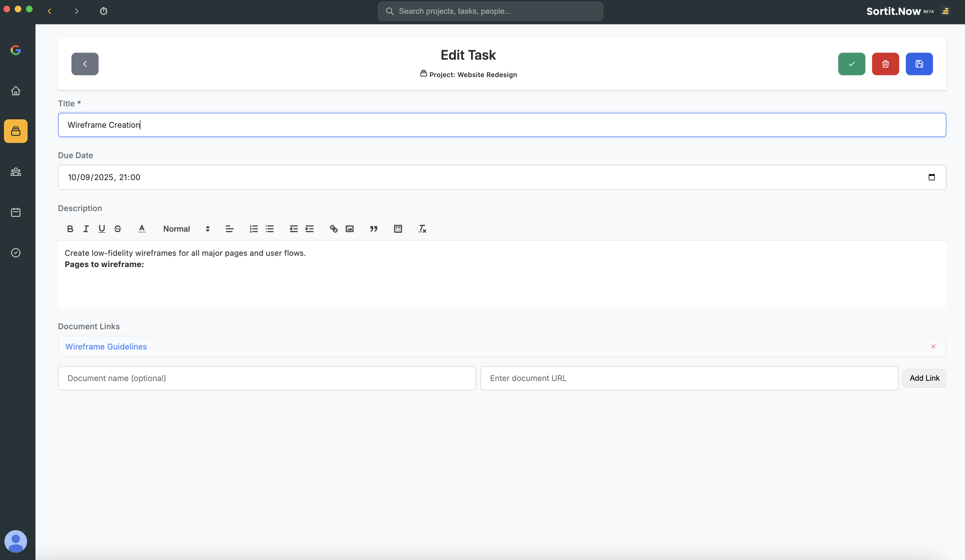Click the Add Link button
The width and height of the screenshot is (965, 560).
pyautogui.click(x=924, y=378)
